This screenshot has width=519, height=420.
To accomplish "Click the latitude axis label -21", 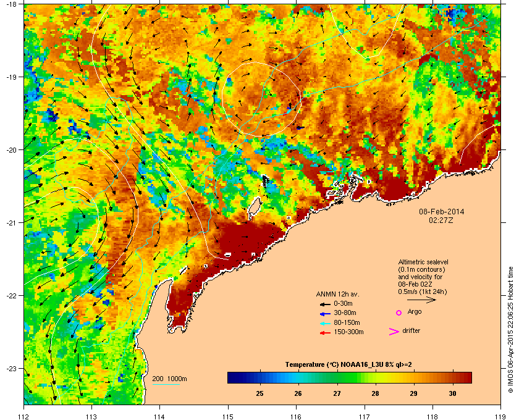I will click(11, 223).
